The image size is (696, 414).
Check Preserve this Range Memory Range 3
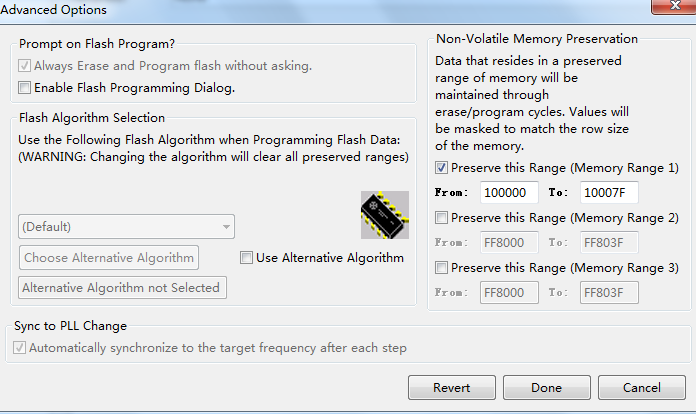442,267
